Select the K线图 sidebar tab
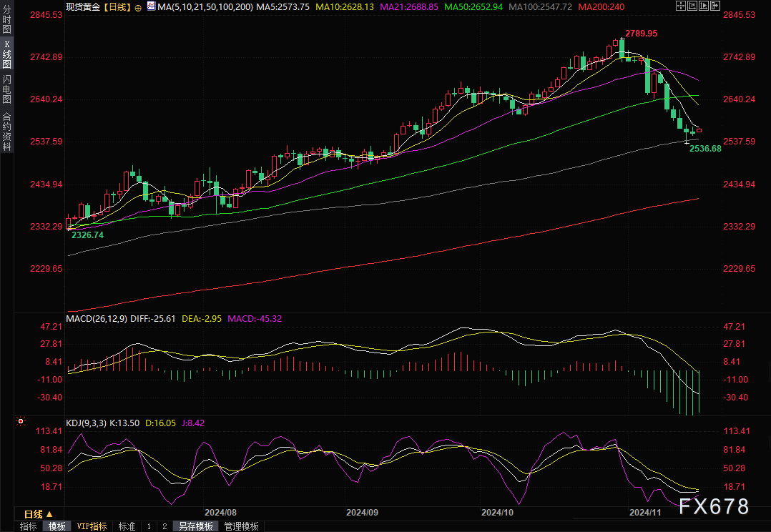The image size is (771, 532). coord(7,54)
